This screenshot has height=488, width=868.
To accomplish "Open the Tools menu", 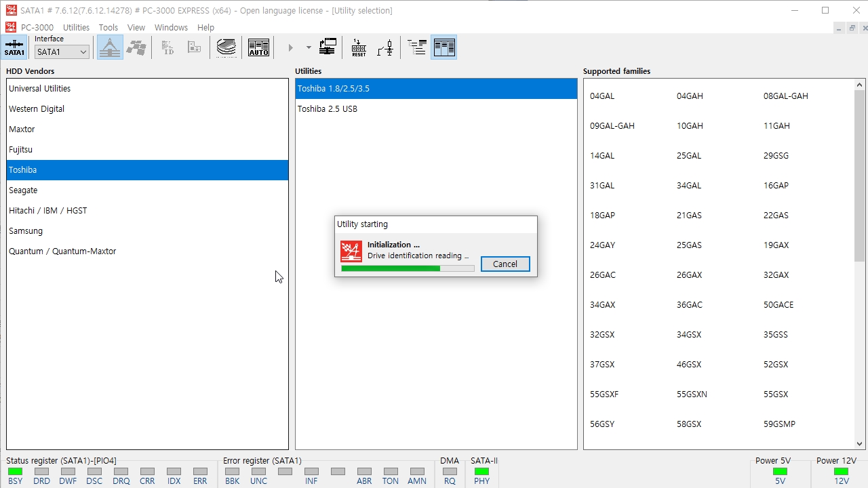I will coord(108,28).
